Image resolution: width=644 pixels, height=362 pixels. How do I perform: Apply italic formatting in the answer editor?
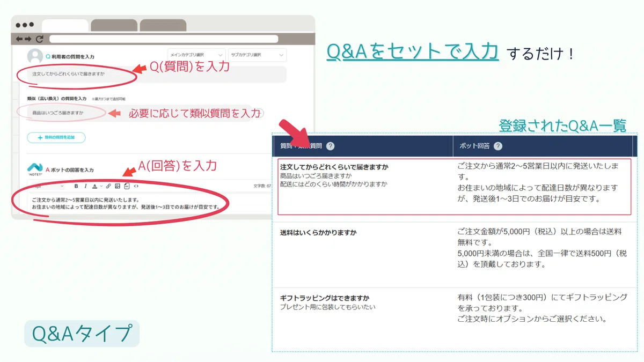pos(85,186)
